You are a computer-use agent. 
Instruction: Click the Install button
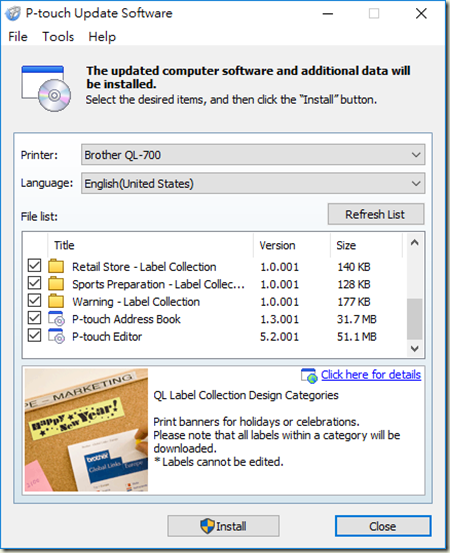[x=223, y=526]
